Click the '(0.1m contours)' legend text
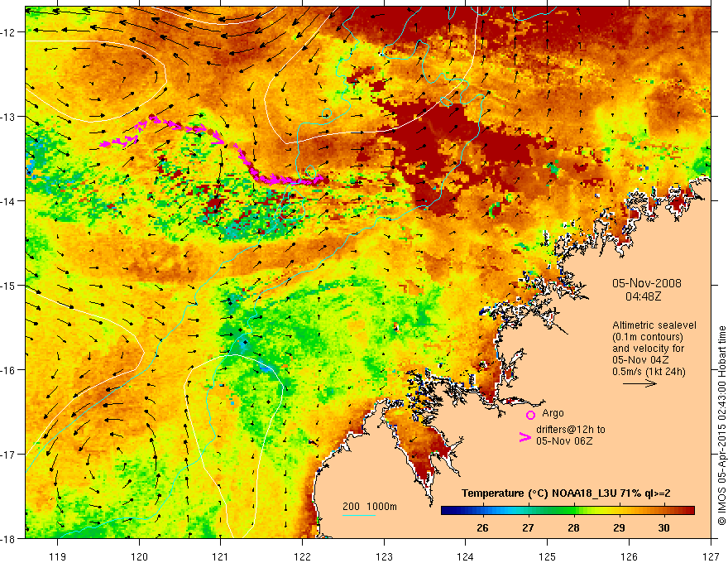728x563 pixels. (x=648, y=337)
